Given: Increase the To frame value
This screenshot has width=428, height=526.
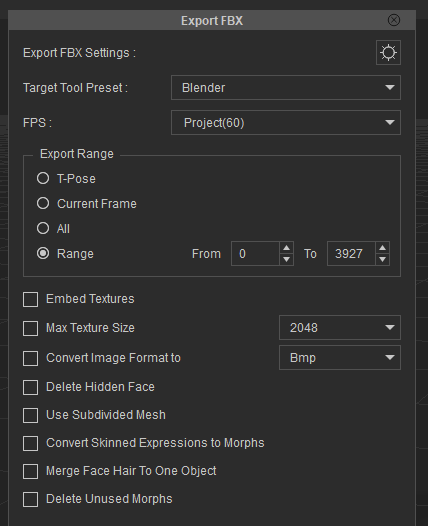Looking at the screenshot, I should pos(382,248).
